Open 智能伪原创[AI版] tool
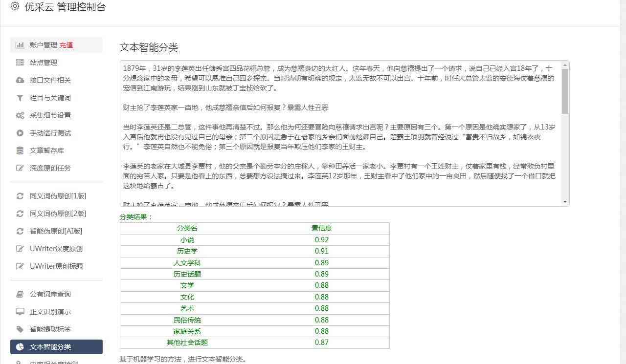 (x=56, y=231)
